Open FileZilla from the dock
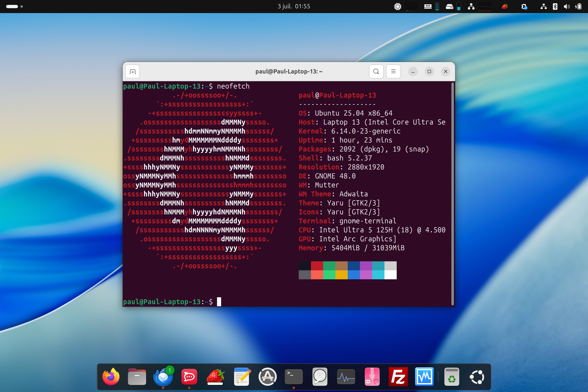588x392 pixels. (398, 377)
